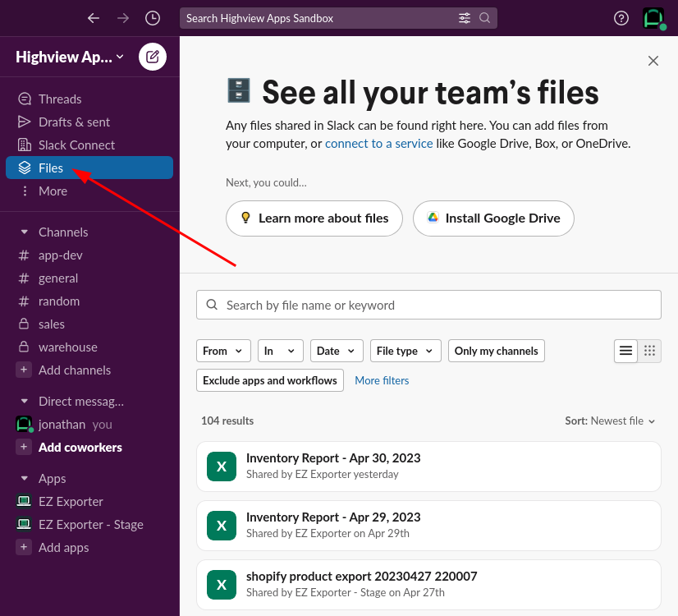678x616 pixels.
Task: Click Learn more about files button
Action: [314, 218]
